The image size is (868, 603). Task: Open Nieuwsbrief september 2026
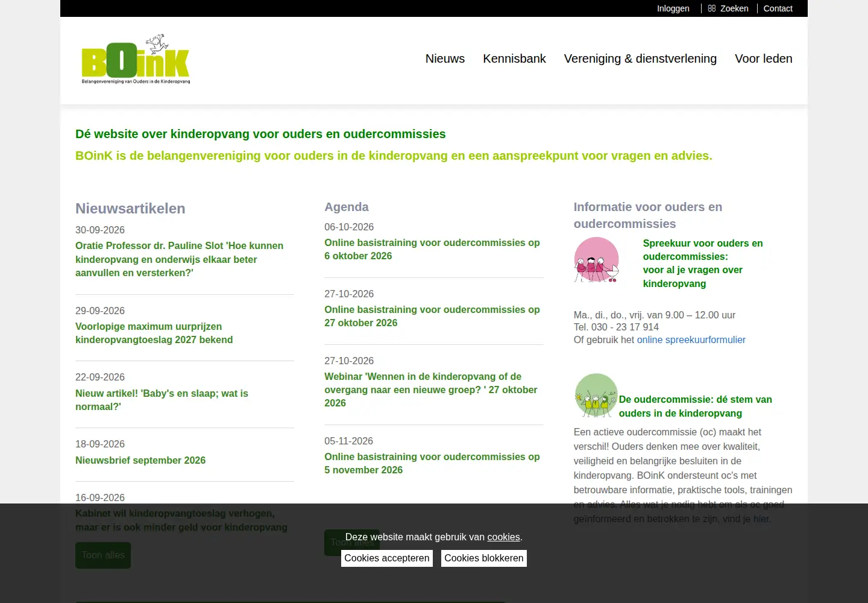(140, 460)
